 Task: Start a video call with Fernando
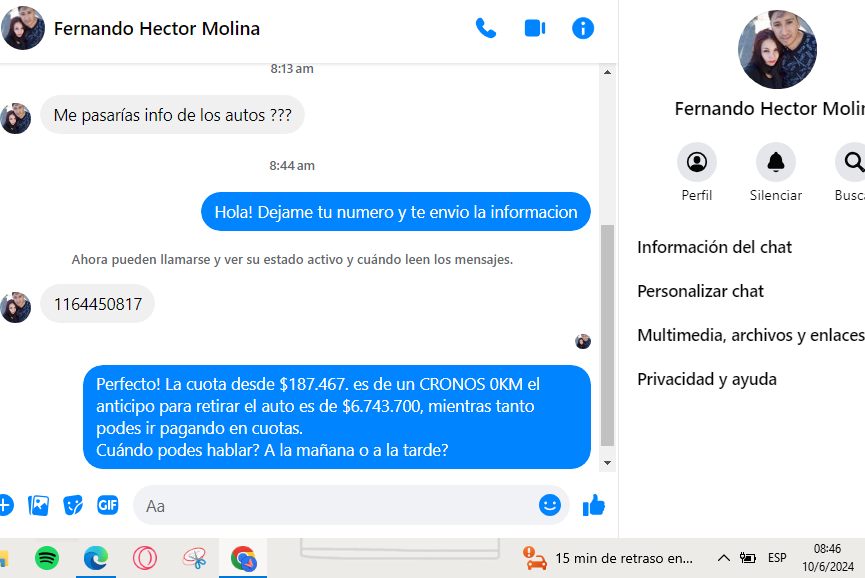pos(535,28)
